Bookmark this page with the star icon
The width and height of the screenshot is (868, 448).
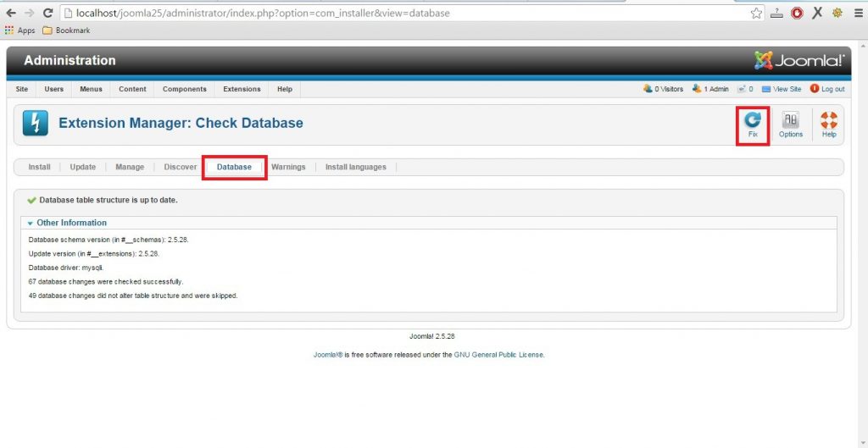pos(756,13)
